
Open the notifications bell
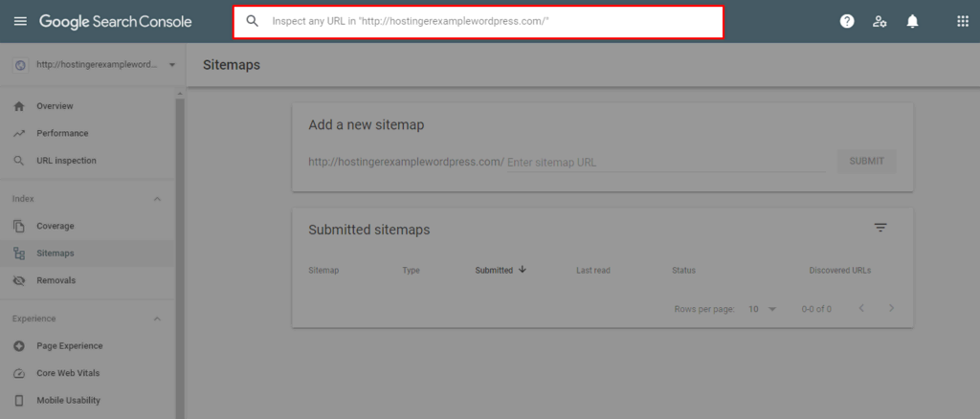click(x=912, y=22)
